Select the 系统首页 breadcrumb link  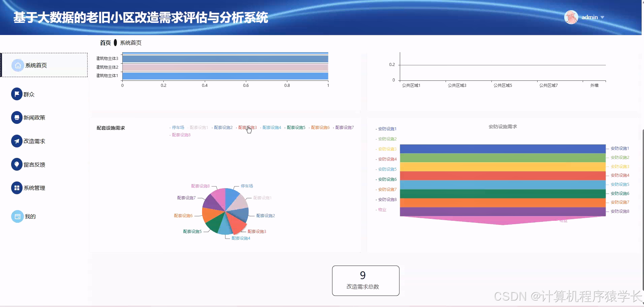point(131,43)
